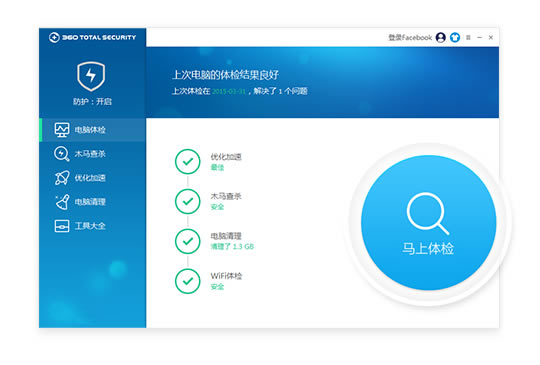
Task: Click the green check next to 优化加速
Action: tap(188, 161)
